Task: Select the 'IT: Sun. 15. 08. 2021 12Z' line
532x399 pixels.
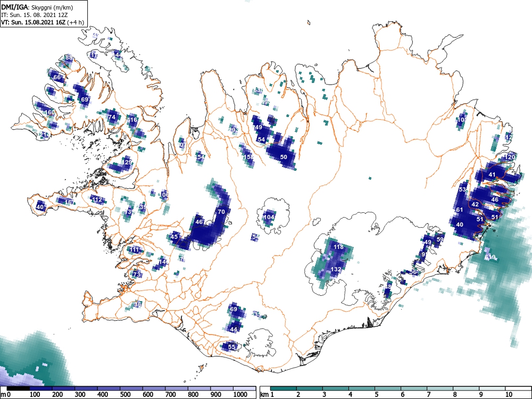Action: click(34, 15)
